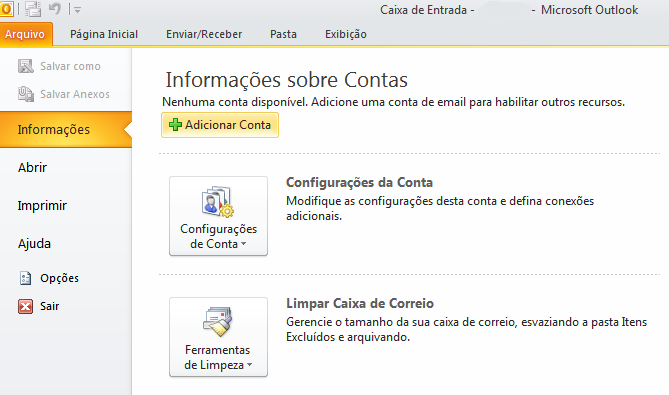669x395 pixels.
Task: Open the Ajuda section
Action: (34, 244)
